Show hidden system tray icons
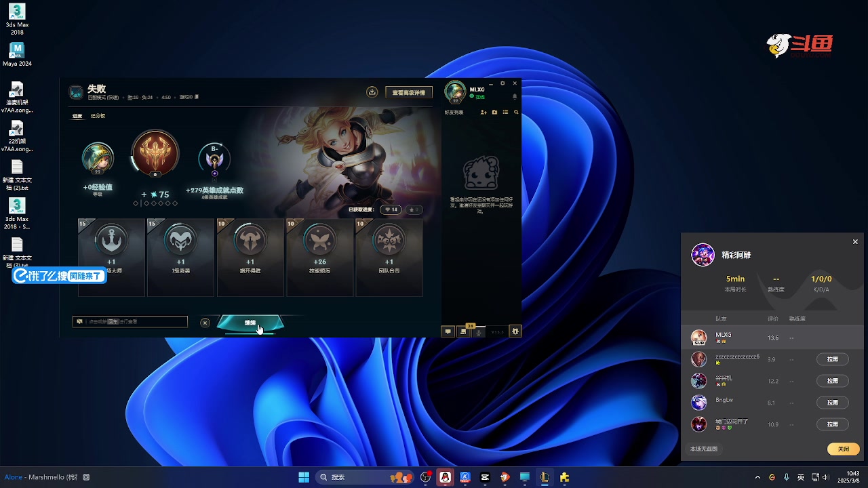The width and height of the screenshot is (868, 488). coord(757,477)
